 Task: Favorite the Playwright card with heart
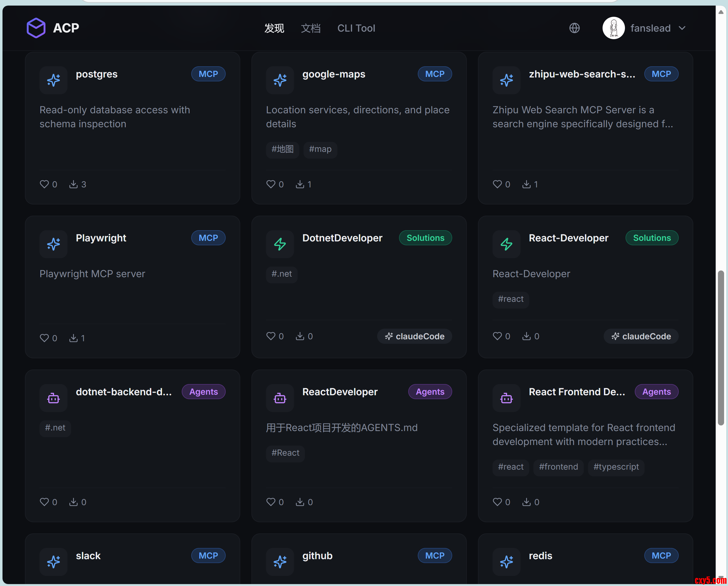pos(44,338)
